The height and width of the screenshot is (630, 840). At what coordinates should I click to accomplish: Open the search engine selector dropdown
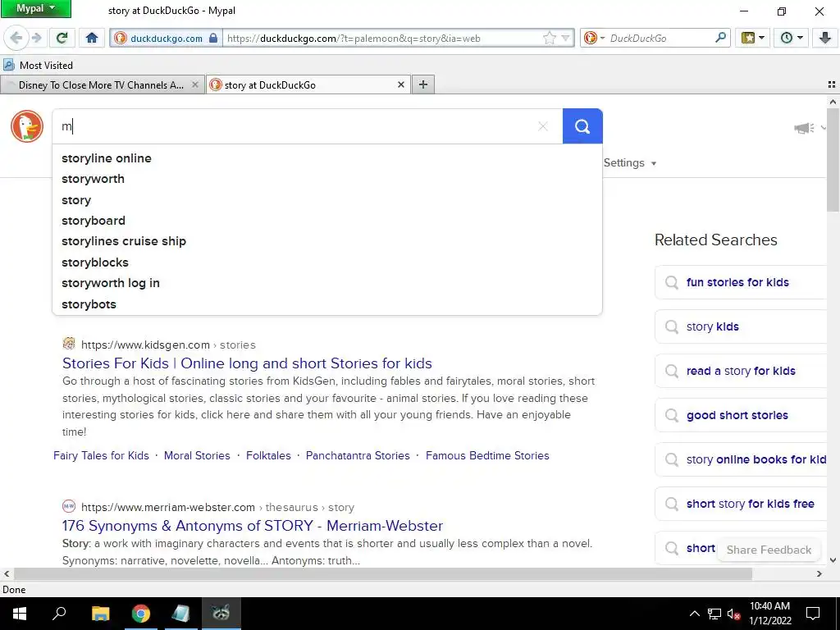tap(594, 38)
